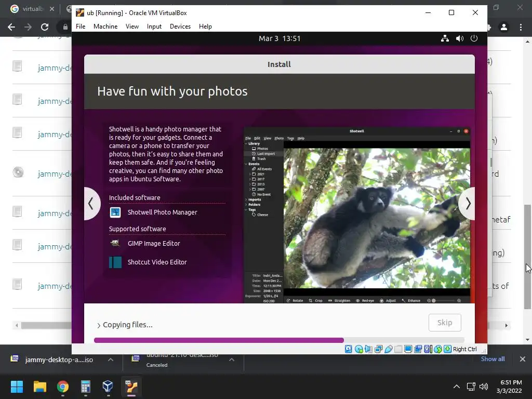Open Ubuntu clock showing Mar 3 13:51
This screenshot has width=532, height=399.
tap(279, 38)
